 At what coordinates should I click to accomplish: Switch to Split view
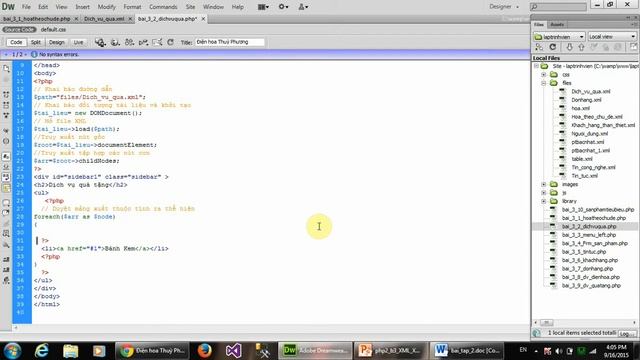36,42
